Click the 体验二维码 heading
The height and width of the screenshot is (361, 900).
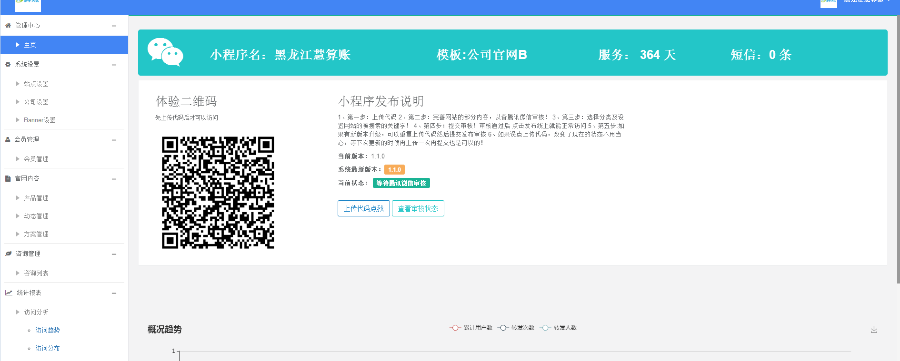pos(187,102)
